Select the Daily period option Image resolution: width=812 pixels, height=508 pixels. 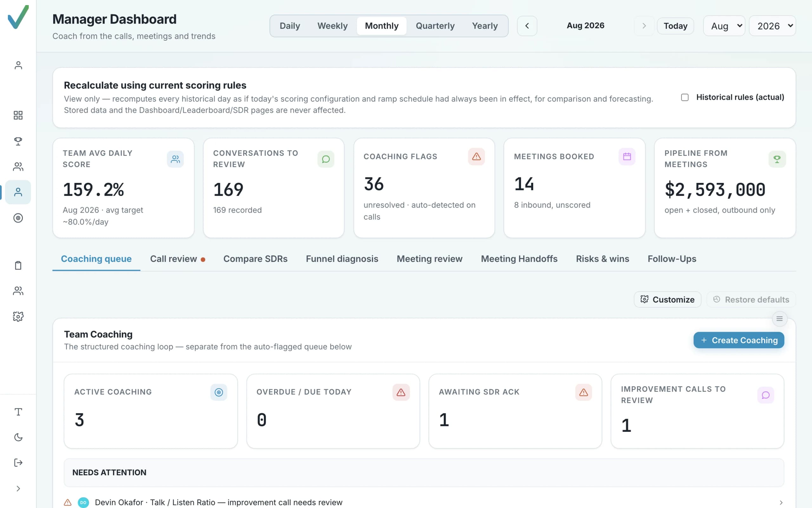[290, 26]
